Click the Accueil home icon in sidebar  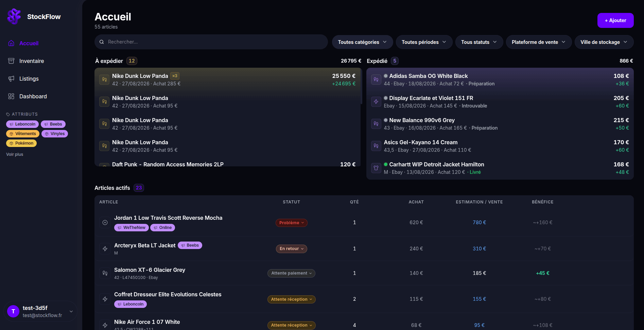11,43
